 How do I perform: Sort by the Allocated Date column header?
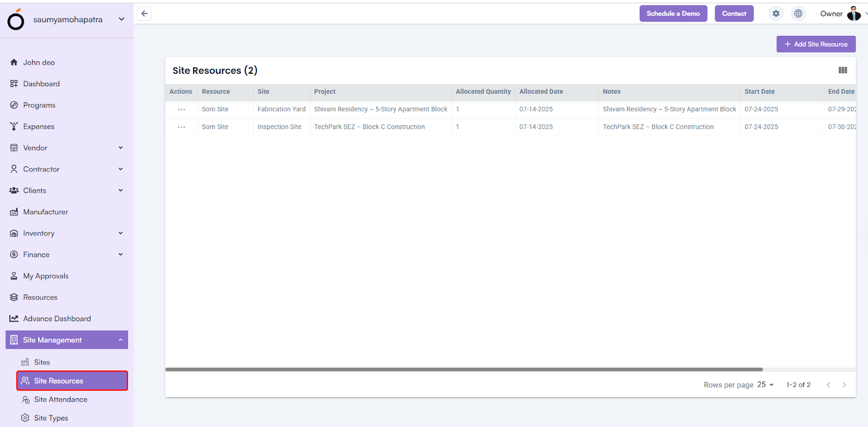tap(541, 92)
